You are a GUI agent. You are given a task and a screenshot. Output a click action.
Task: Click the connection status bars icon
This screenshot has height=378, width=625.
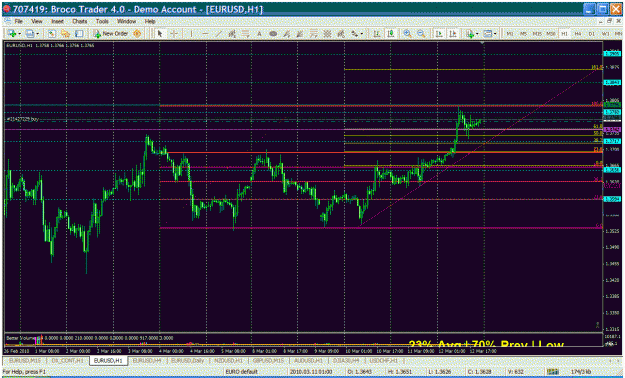tap(552, 372)
